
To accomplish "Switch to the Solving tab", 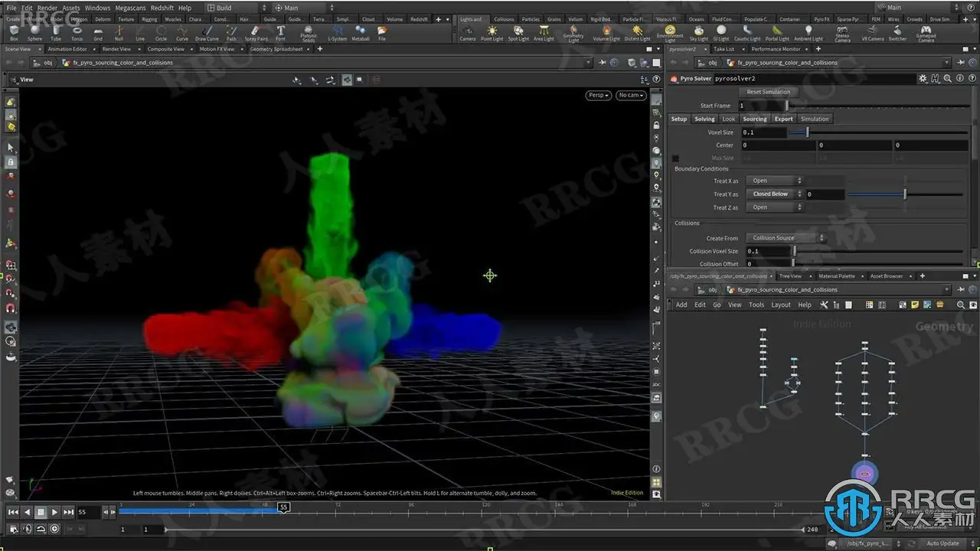I will click(704, 119).
